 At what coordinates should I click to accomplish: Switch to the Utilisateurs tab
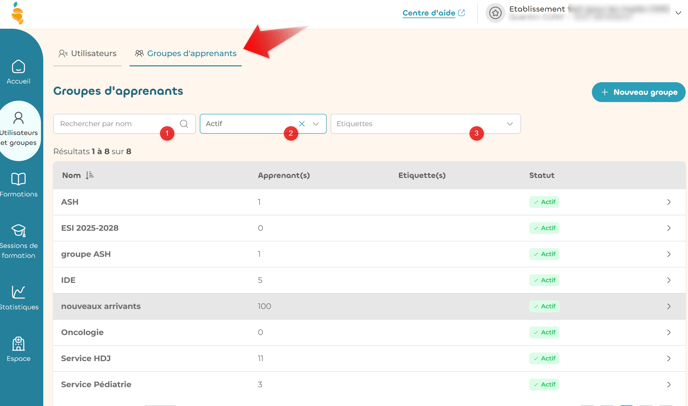click(87, 53)
